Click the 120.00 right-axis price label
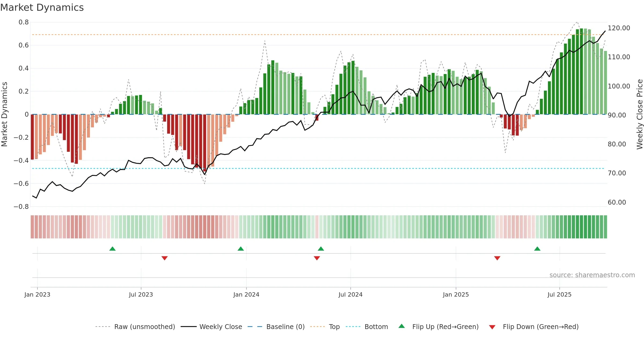 point(619,28)
